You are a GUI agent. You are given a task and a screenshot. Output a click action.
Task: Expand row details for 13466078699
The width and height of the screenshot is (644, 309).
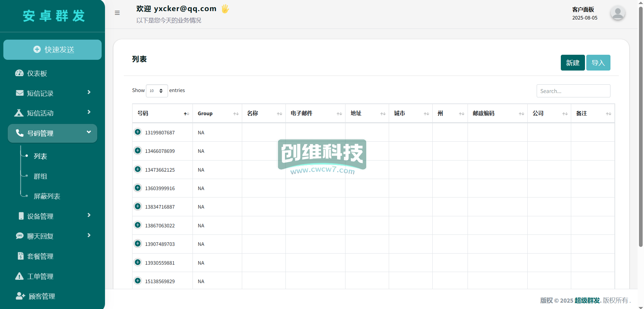pyautogui.click(x=138, y=150)
